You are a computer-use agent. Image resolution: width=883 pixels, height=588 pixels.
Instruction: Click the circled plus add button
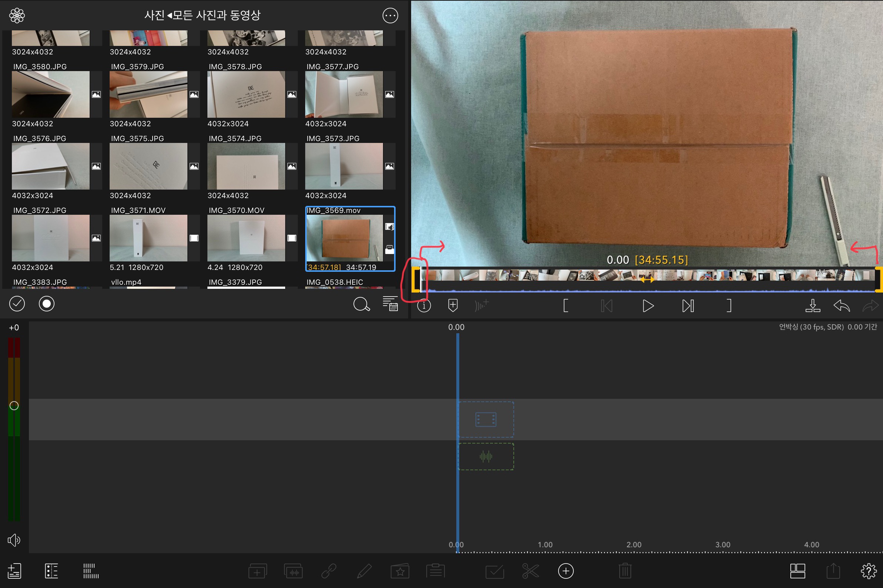coord(566,571)
